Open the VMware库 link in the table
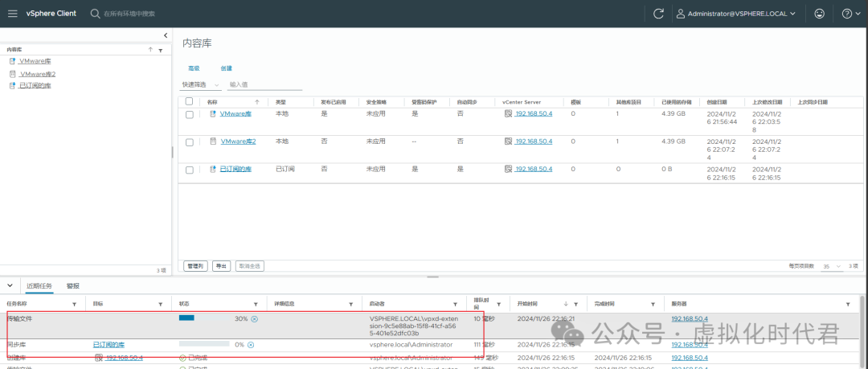The height and width of the screenshot is (369, 868). pos(235,113)
